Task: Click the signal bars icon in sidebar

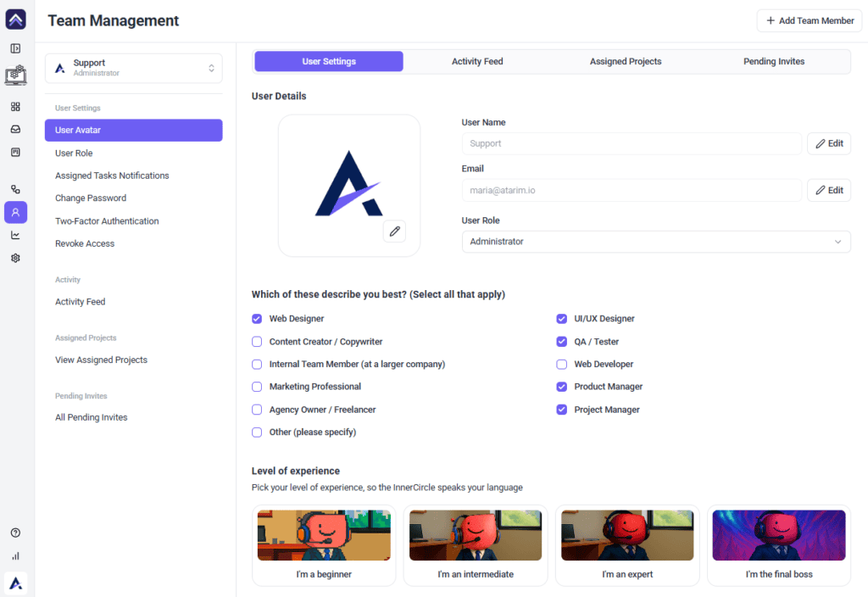Action: coord(15,556)
